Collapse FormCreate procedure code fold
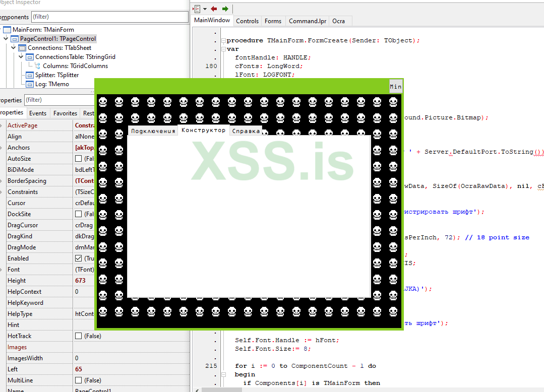544x392 pixels. point(223,40)
